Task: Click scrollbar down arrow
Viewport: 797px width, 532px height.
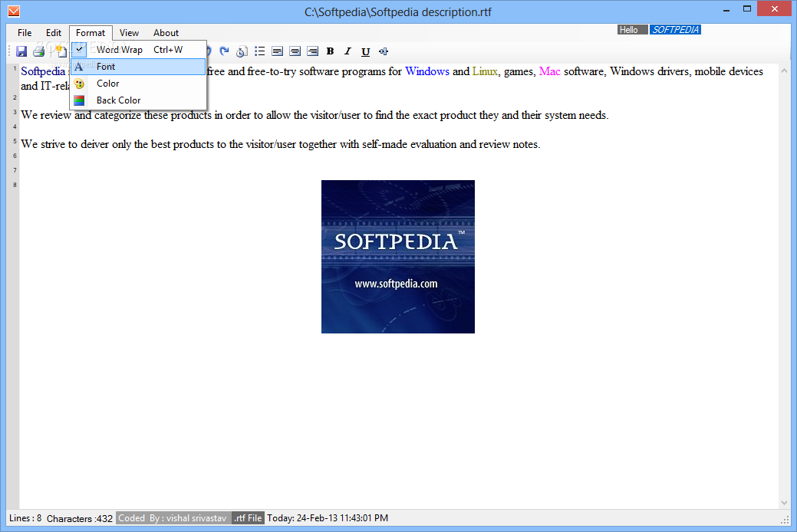Action: coord(784,503)
